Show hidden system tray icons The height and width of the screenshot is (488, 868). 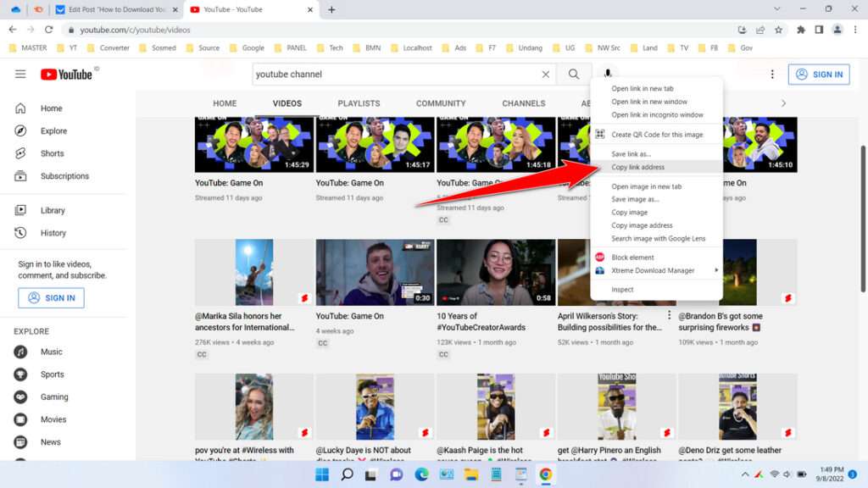click(x=745, y=474)
